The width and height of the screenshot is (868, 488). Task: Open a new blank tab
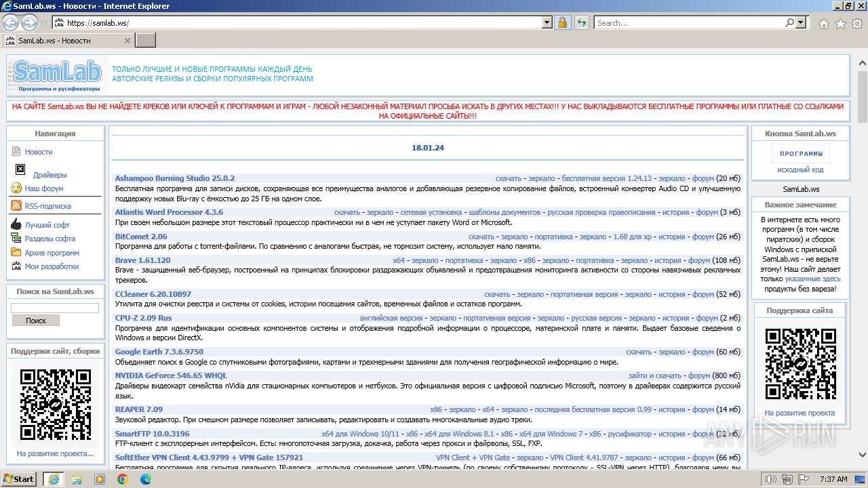click(x=145, y=41)
